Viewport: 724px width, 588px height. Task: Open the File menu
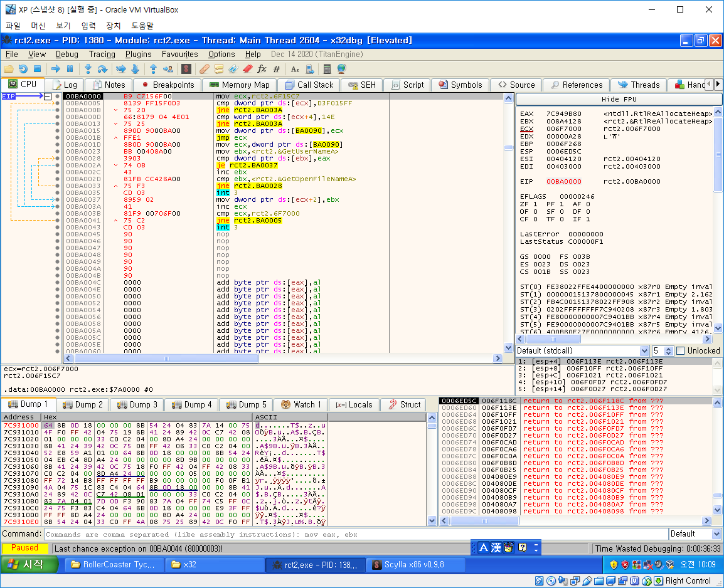[x=11, y=55]
